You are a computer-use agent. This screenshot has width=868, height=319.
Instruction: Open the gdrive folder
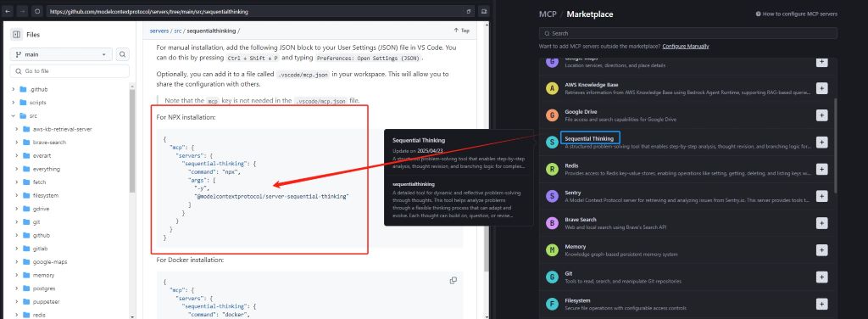[x=41, y=209]
